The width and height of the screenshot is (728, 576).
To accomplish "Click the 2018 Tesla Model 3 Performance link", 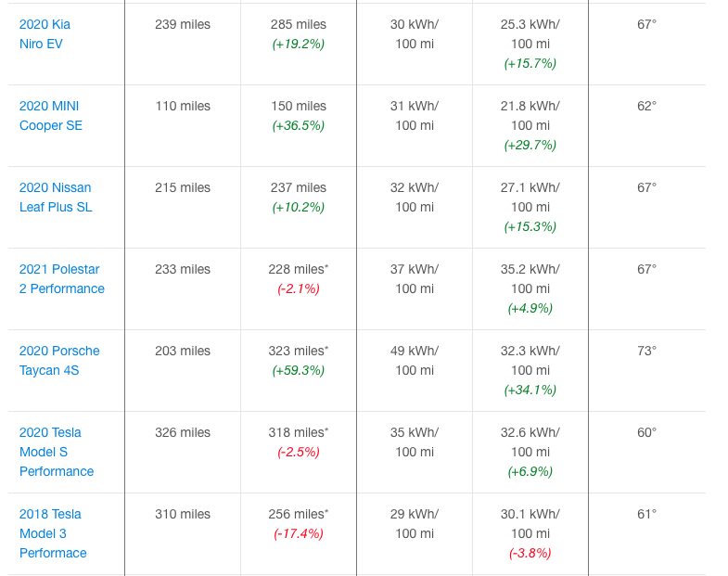I will (x=53, y=533).
